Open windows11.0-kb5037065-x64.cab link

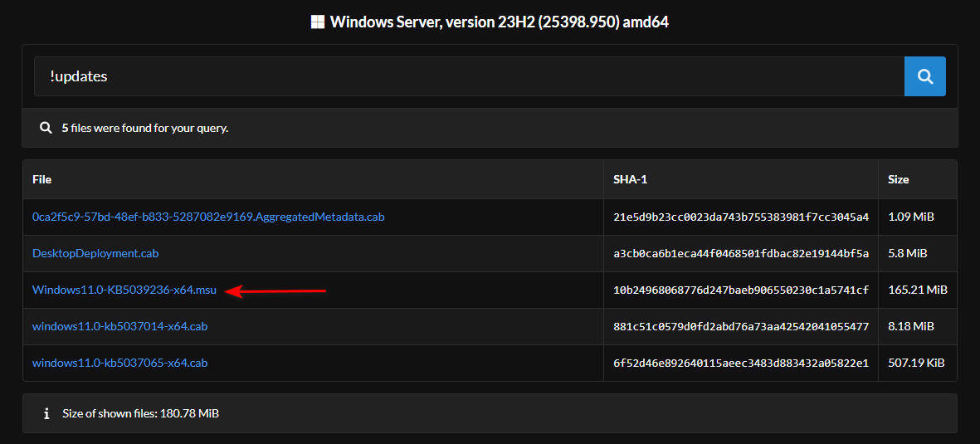(120, 363)
